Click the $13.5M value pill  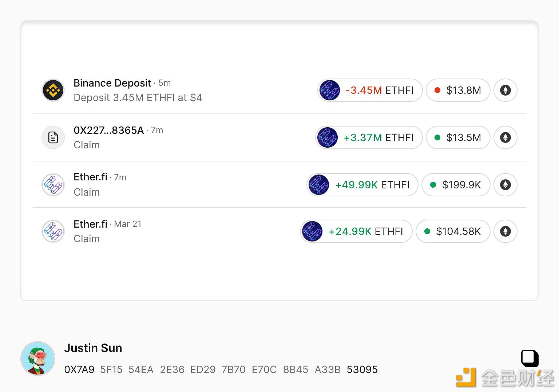[x=458, y=137]
